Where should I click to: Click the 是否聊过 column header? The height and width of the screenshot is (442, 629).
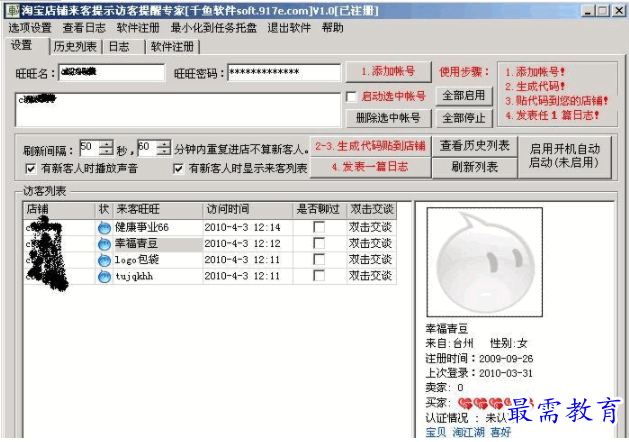(319, 209)
